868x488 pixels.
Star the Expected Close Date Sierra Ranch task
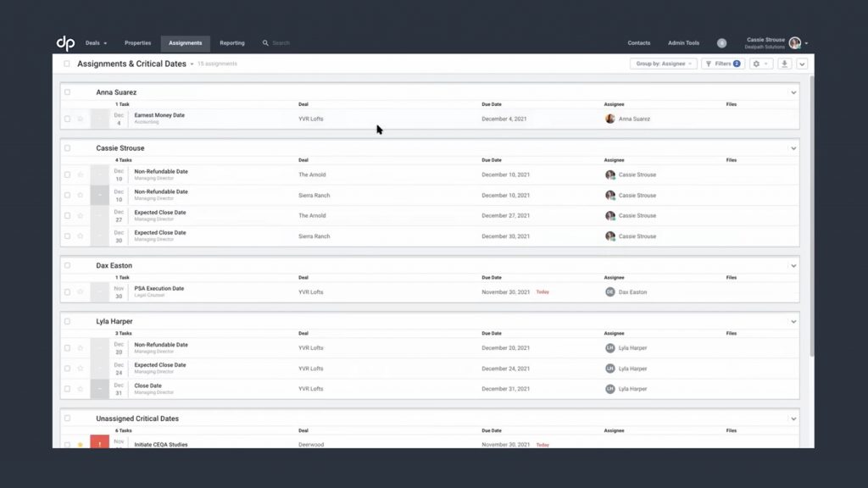tap(81, 236)
